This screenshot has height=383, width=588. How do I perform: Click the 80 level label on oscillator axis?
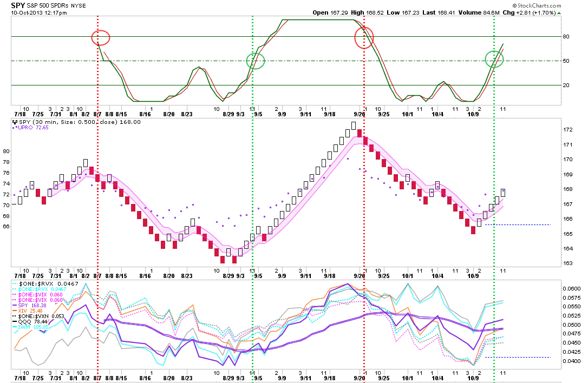[x=566, y=37]
